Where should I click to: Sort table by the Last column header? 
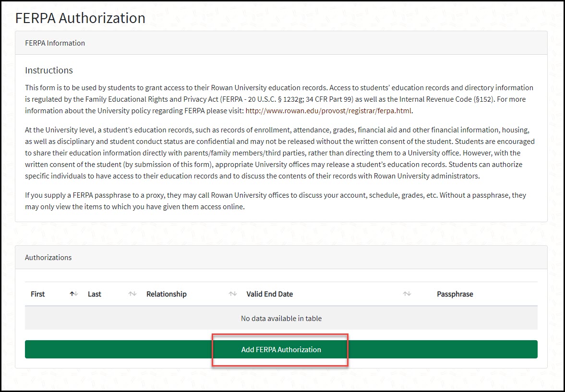[x=95, y=294]
